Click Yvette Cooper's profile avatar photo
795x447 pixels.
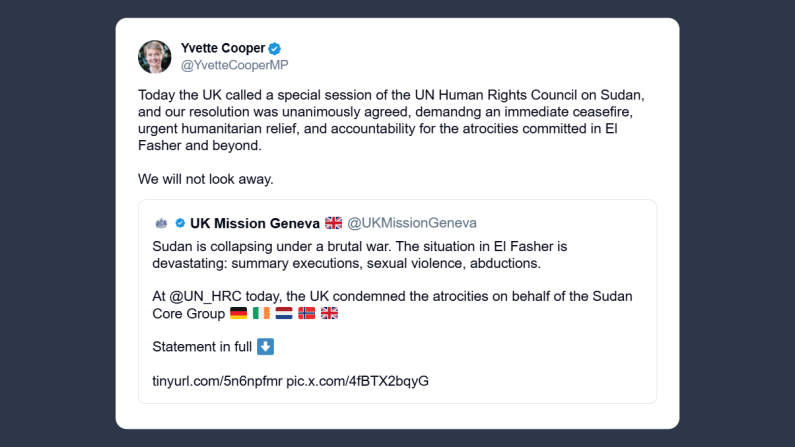[x=155, y=57]
